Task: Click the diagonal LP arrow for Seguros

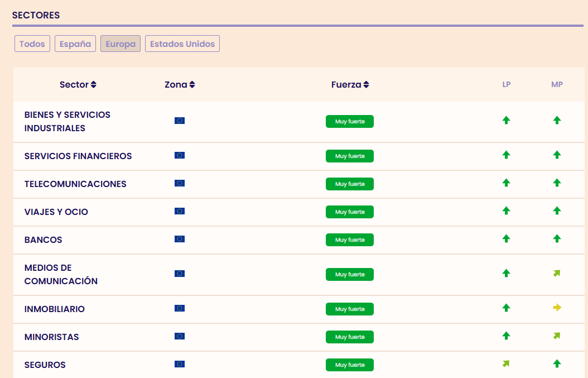Action: pos(506,364)
